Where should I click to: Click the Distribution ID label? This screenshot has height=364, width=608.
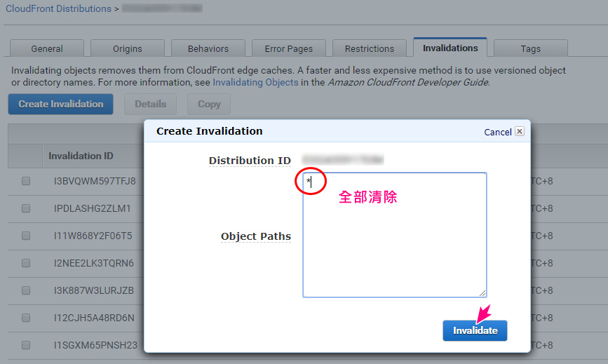point(250,161)
